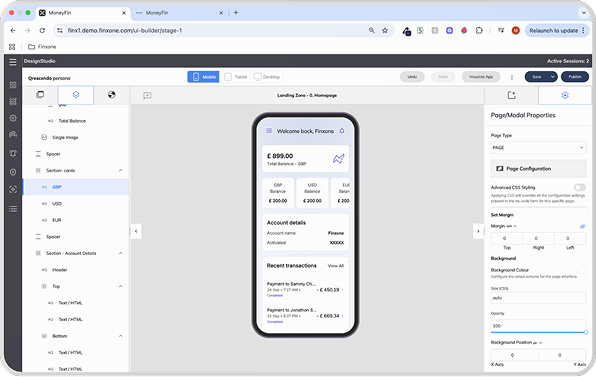596x377 pixels.
Task: Click the add comment icon above canvas
Action: click(147, 96)
